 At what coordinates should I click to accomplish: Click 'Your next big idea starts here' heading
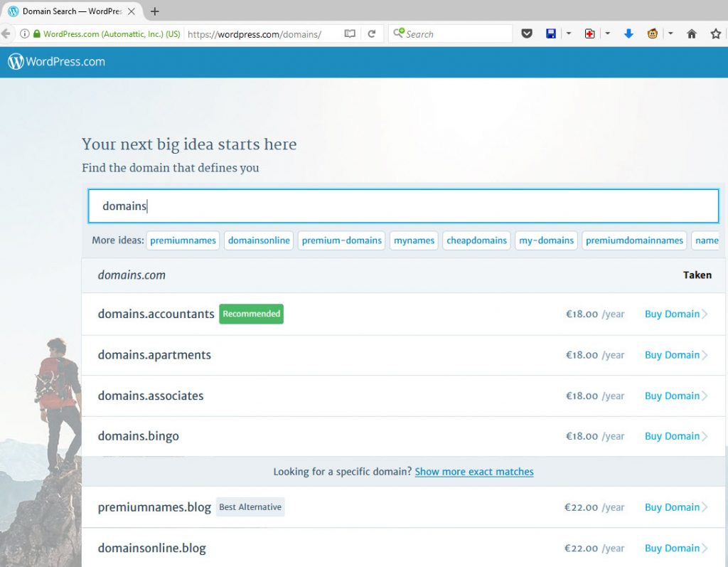[x=189, y=144]
